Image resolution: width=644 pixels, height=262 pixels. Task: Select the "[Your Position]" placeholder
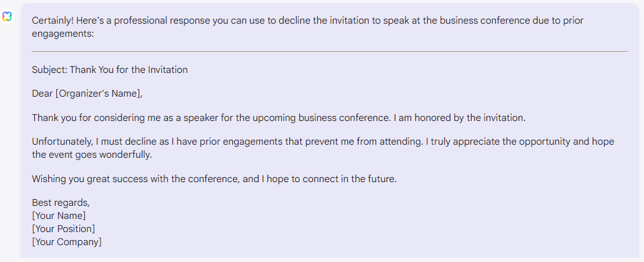point(64,229)
